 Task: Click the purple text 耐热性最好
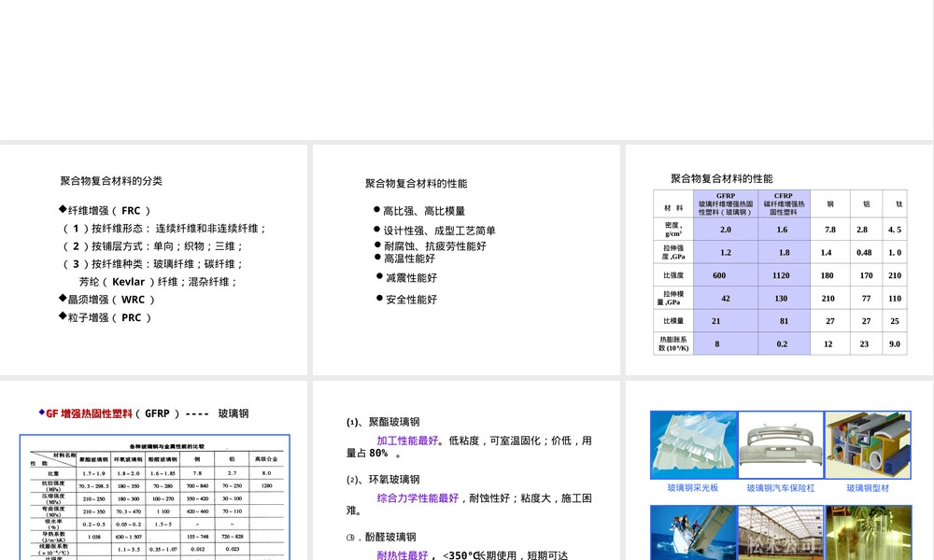coord(402,555)
